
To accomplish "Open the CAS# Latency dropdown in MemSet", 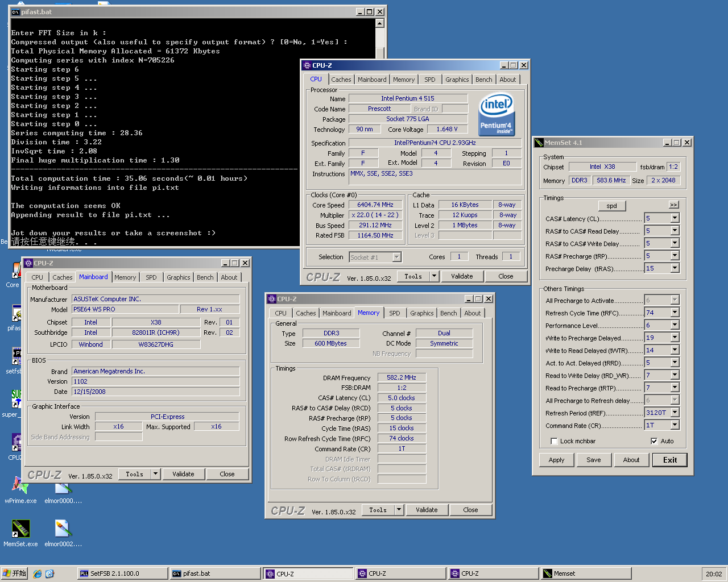I will pos(675,218).
